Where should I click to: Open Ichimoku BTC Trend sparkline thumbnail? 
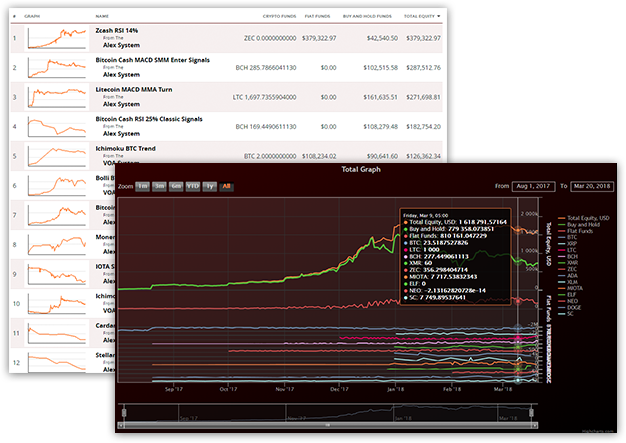57,156
